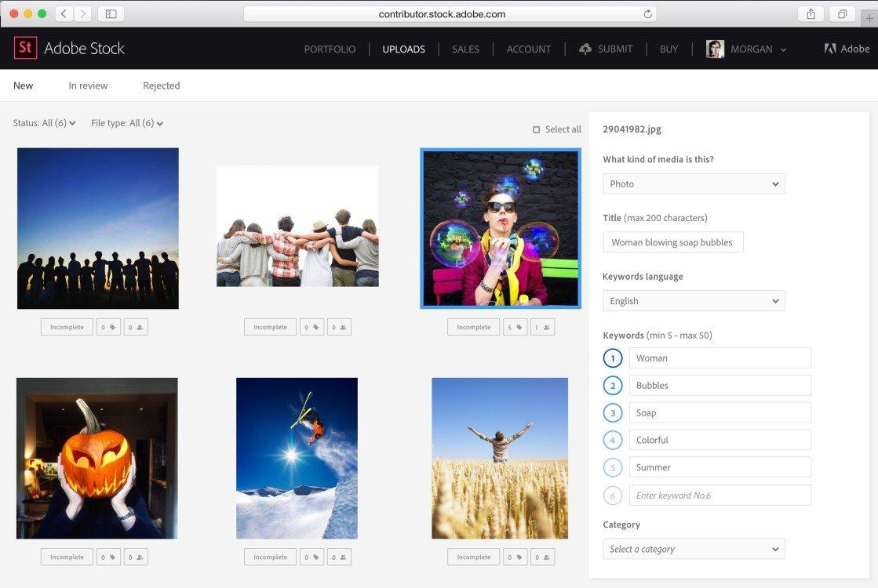Click keyword tag count under bubbles photo
Viewport: 878px width, 588px height.
point(516,327)
